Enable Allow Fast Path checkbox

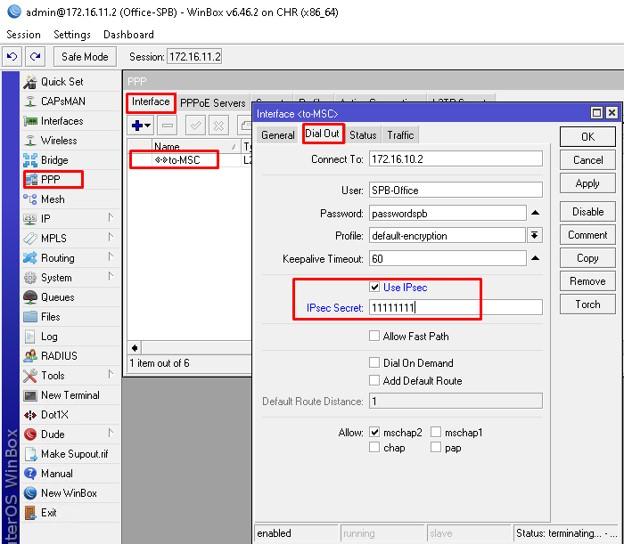click(374, 336)
